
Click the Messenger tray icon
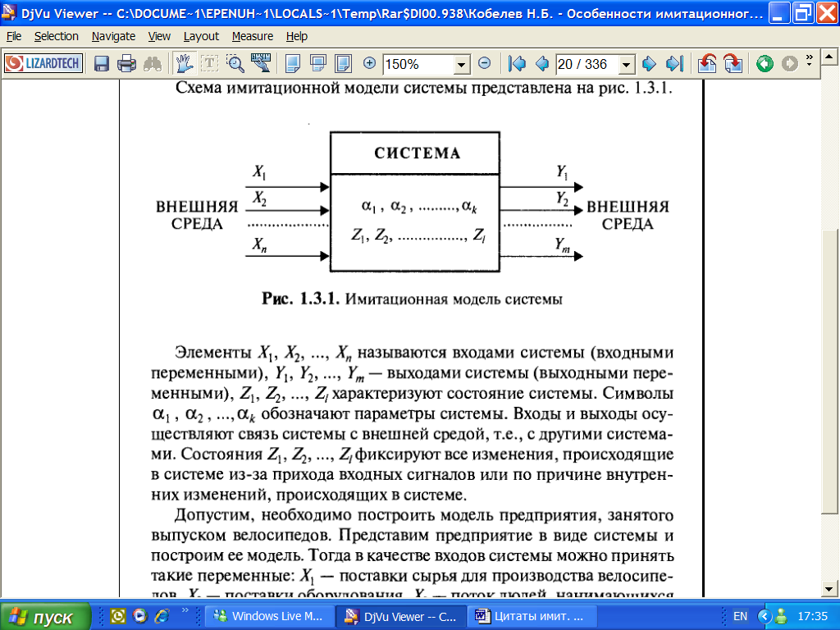click(x=781, y=617)
